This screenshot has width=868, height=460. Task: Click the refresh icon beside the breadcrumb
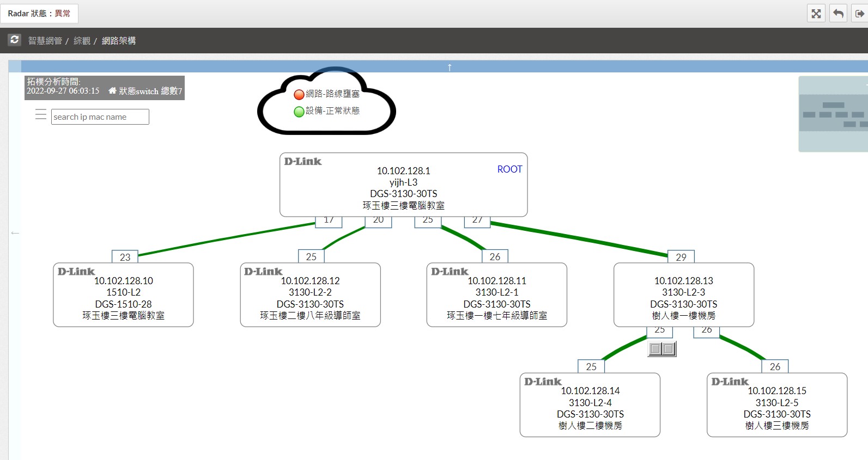click(x=15, y=40)
